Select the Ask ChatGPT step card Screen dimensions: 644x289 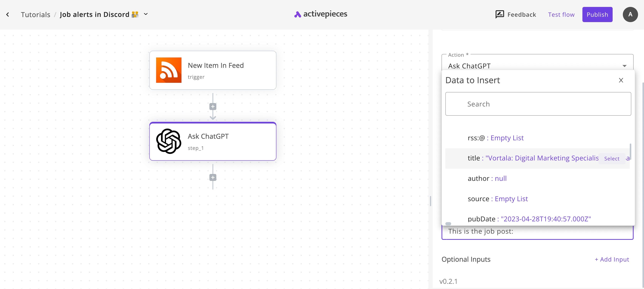(x=213, y=141)
